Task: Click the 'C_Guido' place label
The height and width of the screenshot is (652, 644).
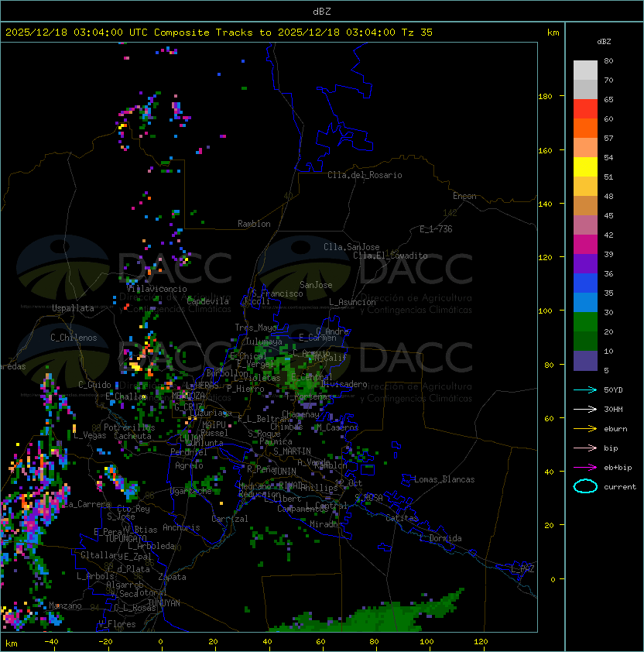Action: click(94, 385)
